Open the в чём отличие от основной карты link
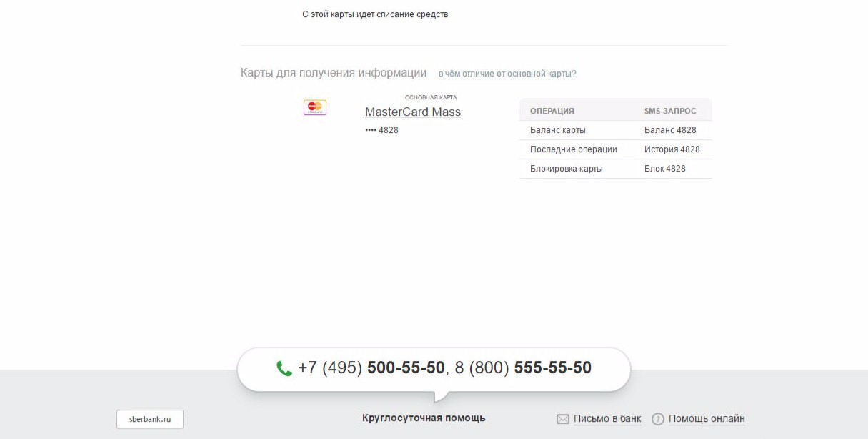 pyautogui.click(x=507, y=74)
